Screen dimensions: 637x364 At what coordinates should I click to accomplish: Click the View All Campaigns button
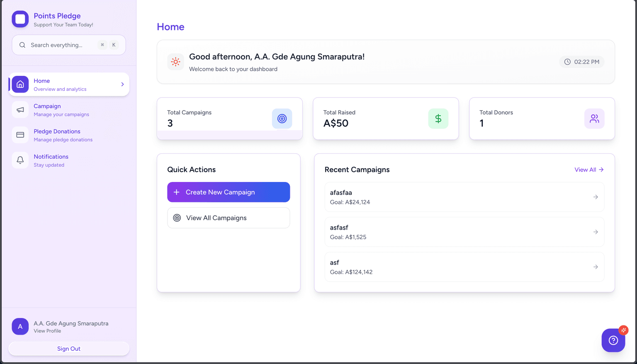pyautogui.click(x=229, y=218)
